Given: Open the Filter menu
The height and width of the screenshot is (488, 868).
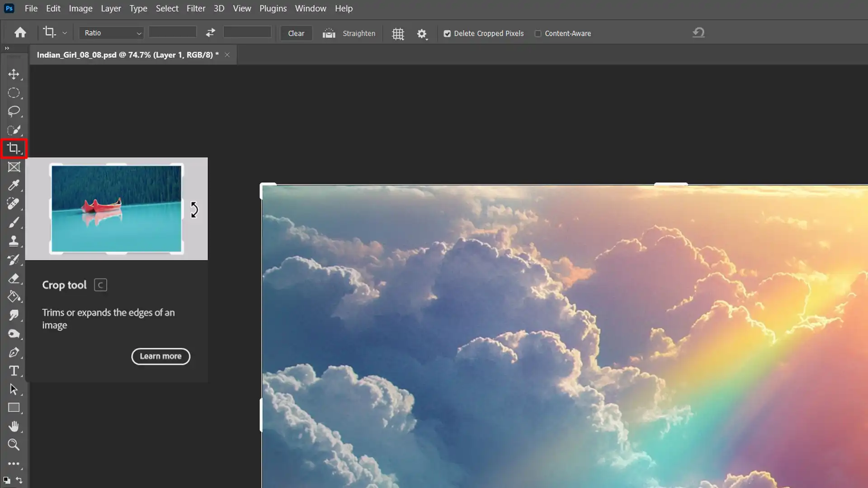Looking at the screenshot, I should click(196, 8).
